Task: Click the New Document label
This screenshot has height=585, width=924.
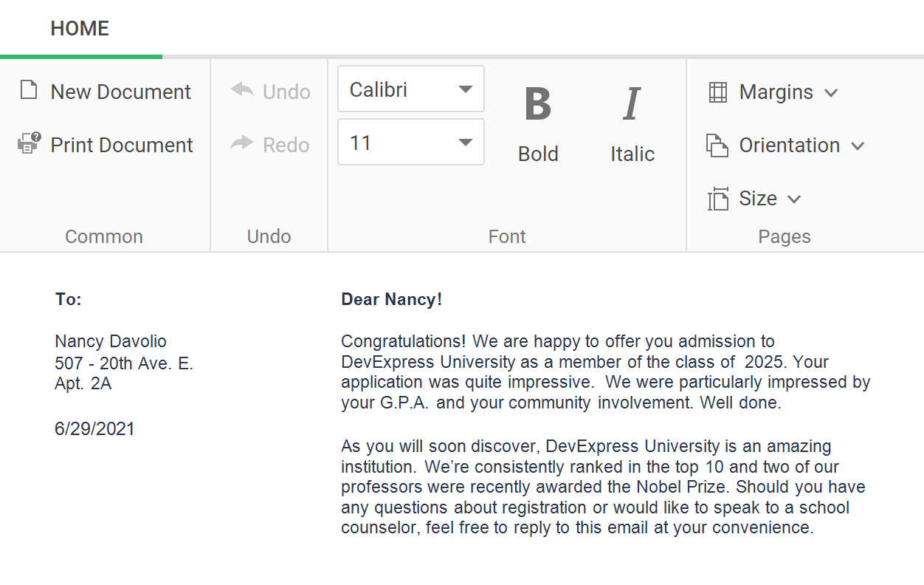Action: click(121, 92)
